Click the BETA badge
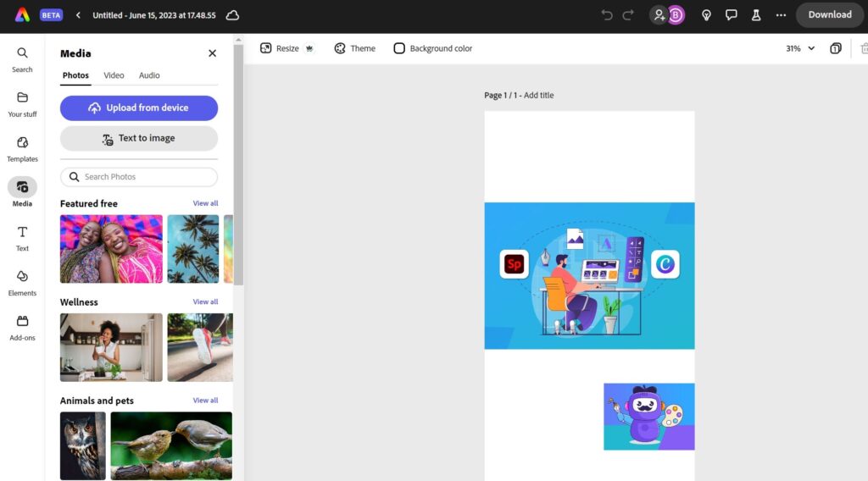The width and height of the screenshot is (868, 481). (51, 15)
